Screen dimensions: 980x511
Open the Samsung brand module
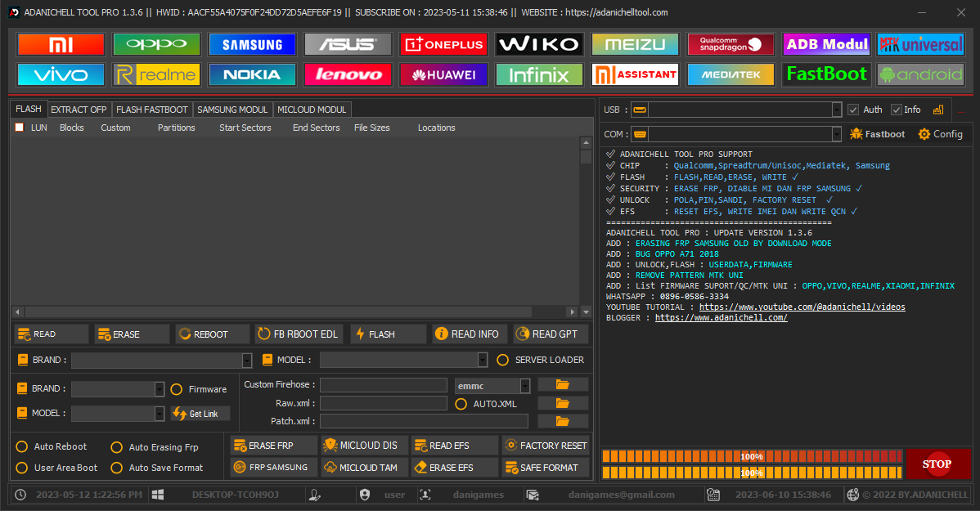[252, 44]
